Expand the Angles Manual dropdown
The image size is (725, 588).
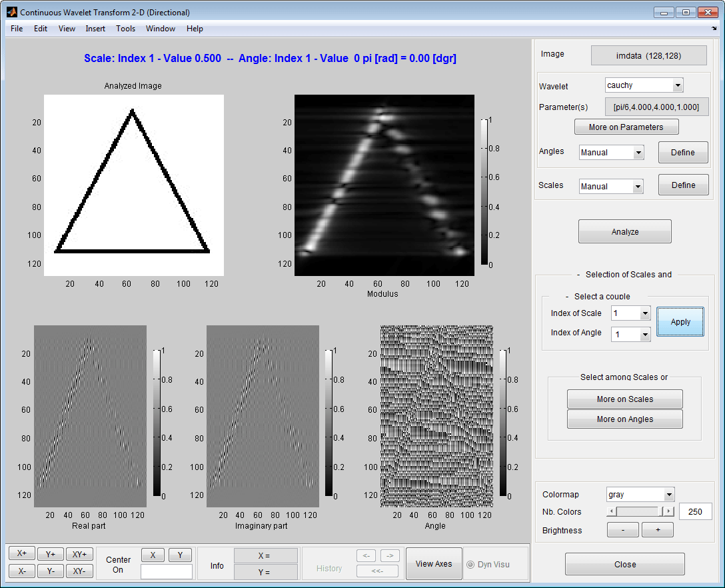tap(611, 153)
